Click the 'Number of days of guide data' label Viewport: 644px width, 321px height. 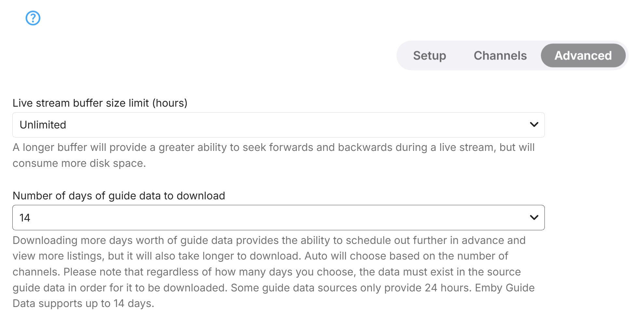pos(119,196)
